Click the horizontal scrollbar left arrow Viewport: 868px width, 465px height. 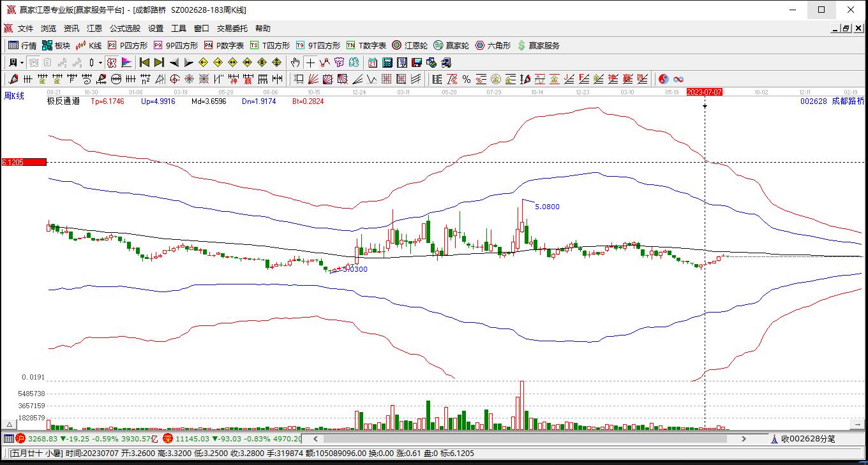pyautogui.click(x=314, y=439)
